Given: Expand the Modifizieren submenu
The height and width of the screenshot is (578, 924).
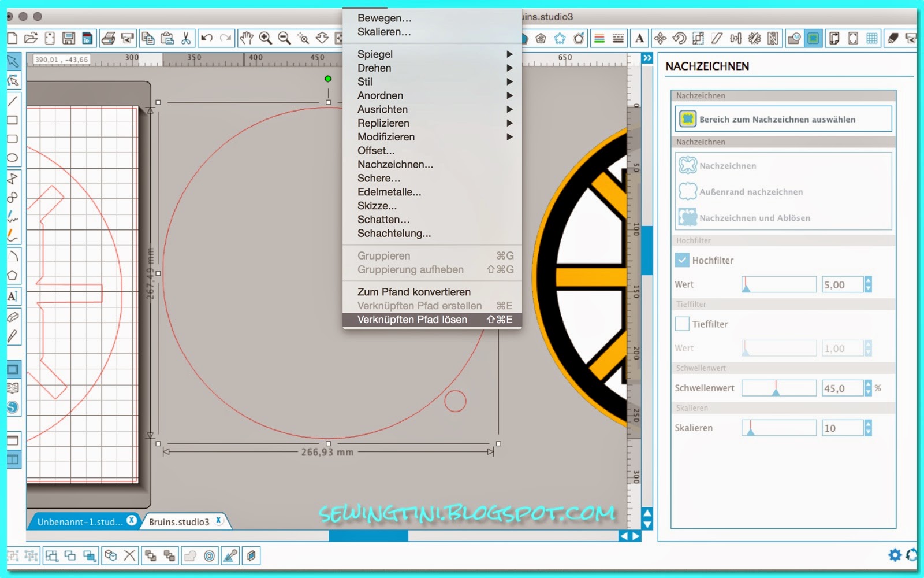Looking at the screenshot, I should 432,137.
